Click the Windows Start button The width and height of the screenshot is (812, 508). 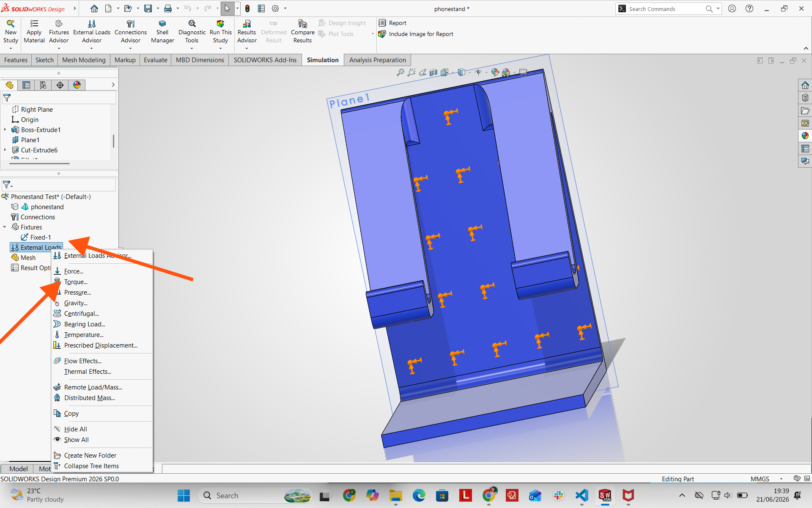click(x=184, y=495)
